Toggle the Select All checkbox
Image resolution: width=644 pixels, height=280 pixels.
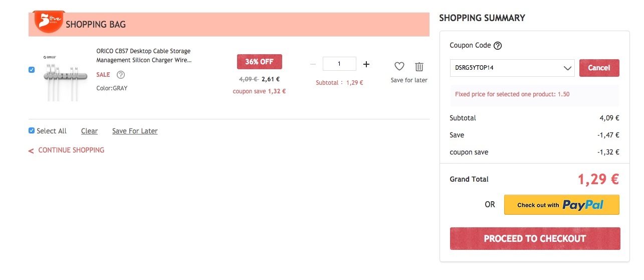click(x=32, y=130)
